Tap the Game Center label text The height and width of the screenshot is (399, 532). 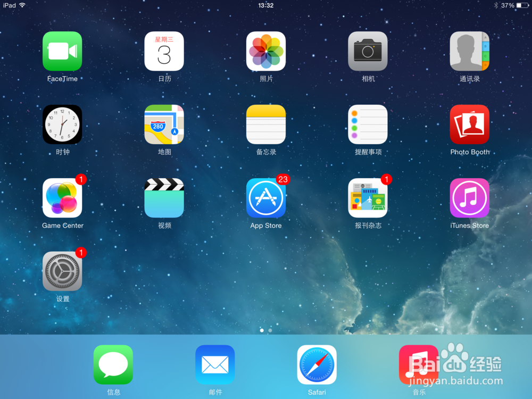pos(62,225)
